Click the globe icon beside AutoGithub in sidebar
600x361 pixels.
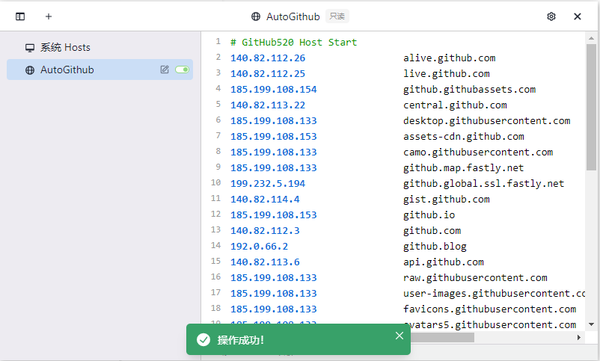coord(30,70)
